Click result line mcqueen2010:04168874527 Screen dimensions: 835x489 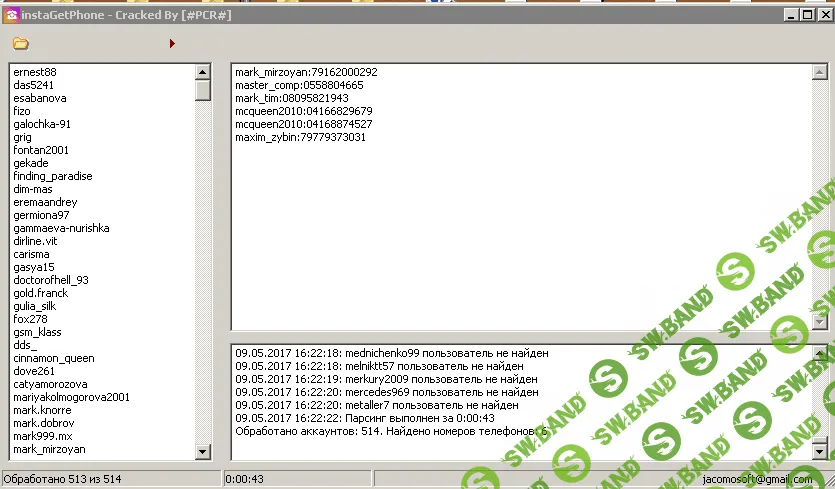coord(304,124)
